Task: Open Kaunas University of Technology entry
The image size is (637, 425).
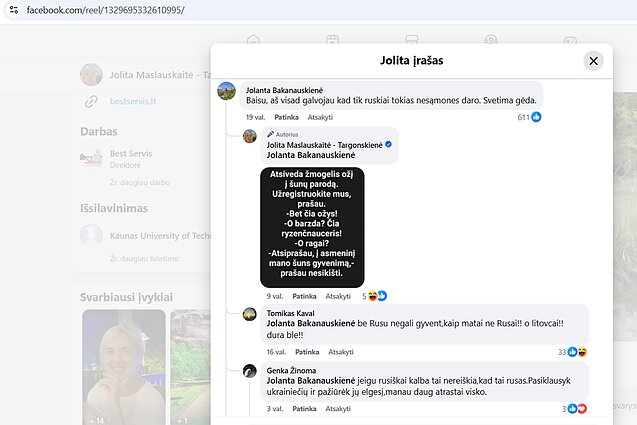Action: coord(160,236)
